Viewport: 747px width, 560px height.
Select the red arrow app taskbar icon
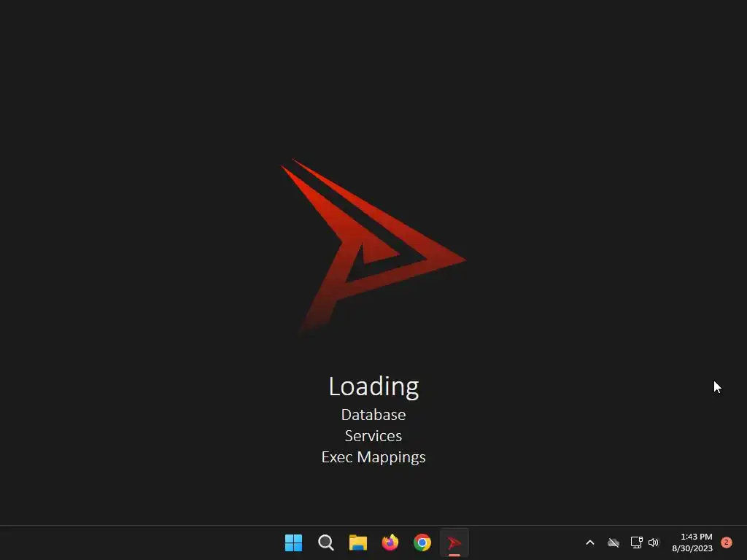(454, 542)
